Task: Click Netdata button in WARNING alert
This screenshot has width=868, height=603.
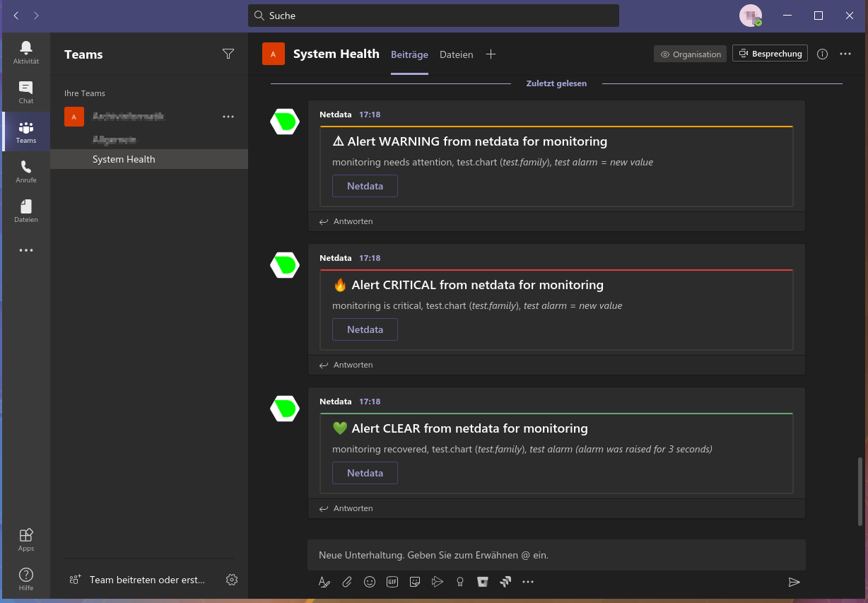Action: (365, 186)
